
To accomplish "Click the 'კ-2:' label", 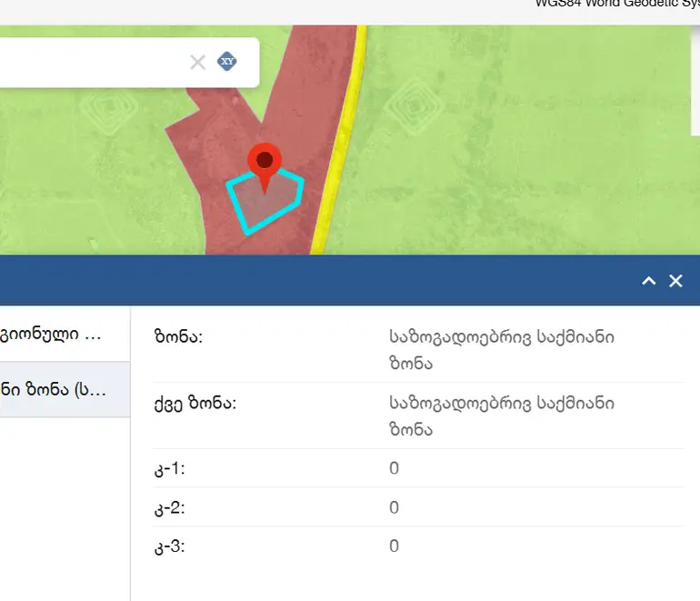I will pyautogui.click(x=169, y=508).
